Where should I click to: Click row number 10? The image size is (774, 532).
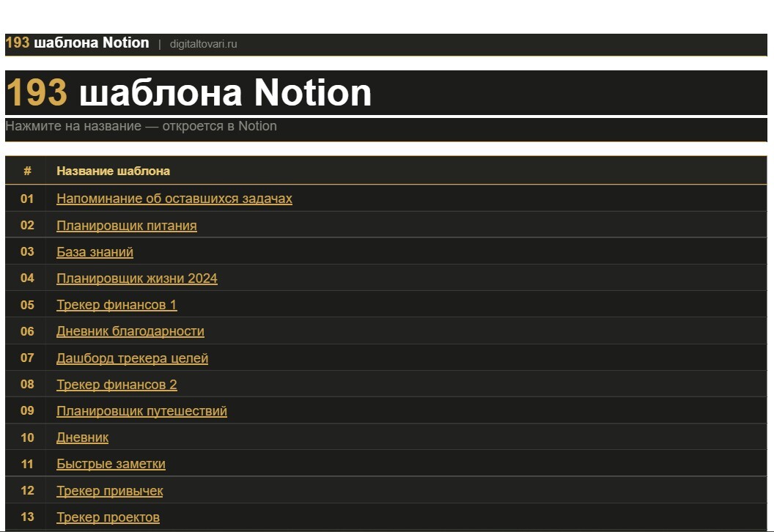(x=27, y=437)
